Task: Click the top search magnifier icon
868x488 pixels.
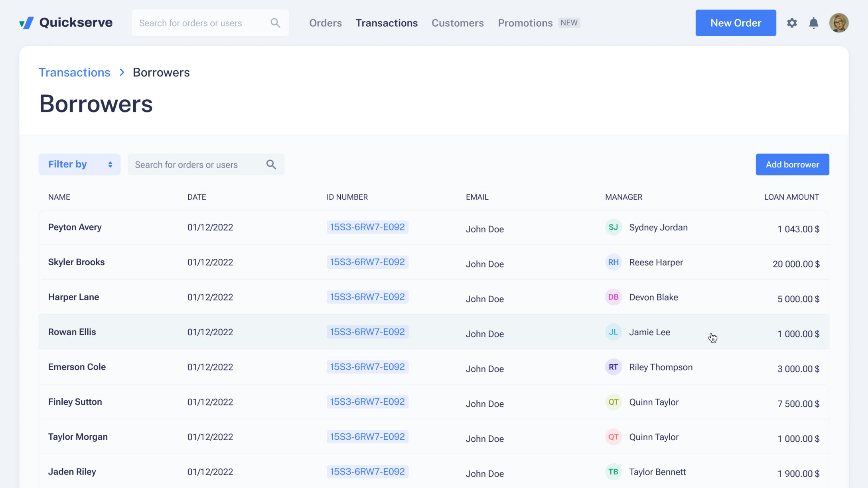Action: (275, 23)
